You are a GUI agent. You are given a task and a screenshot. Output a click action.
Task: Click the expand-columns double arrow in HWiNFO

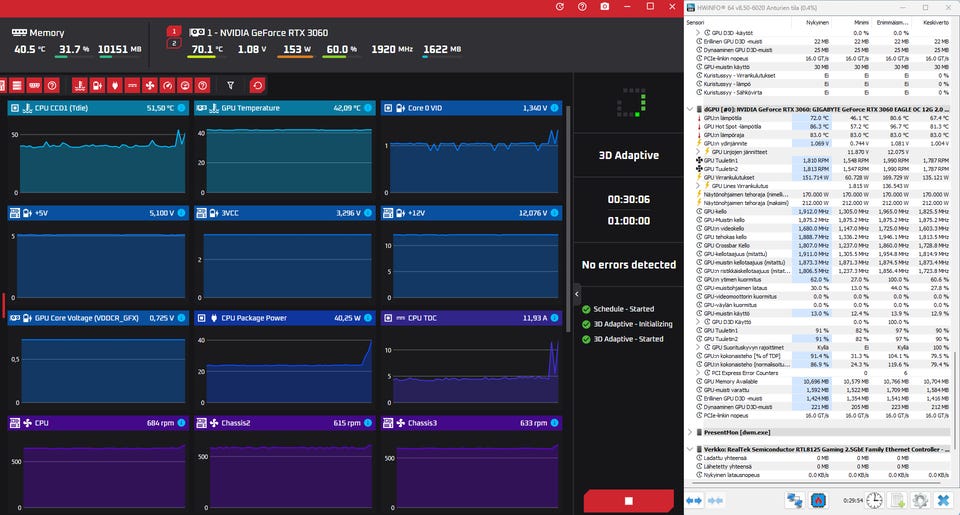tap(694, 500)
